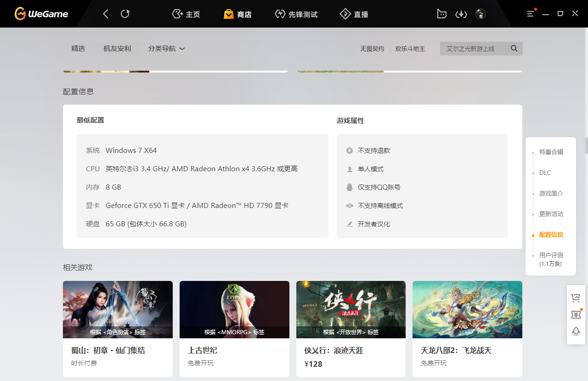The height and width of the screenshot is (381, 588).
Task: Click the 单人模式 single-player icon
Action: click(x=350, y=169)
